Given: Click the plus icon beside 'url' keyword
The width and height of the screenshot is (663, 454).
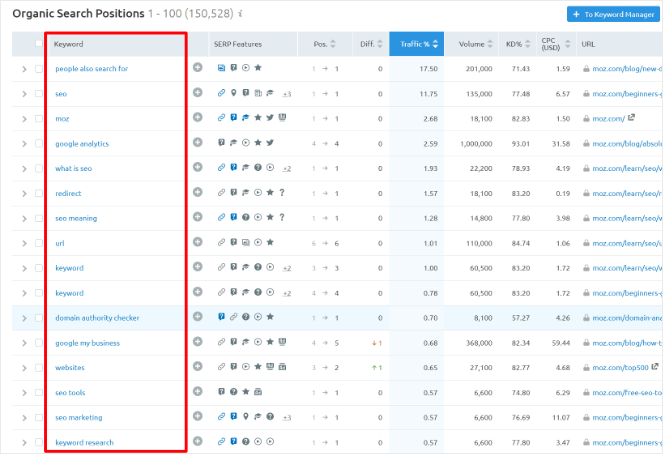Looking at the screenshot, I should point(197,242).
